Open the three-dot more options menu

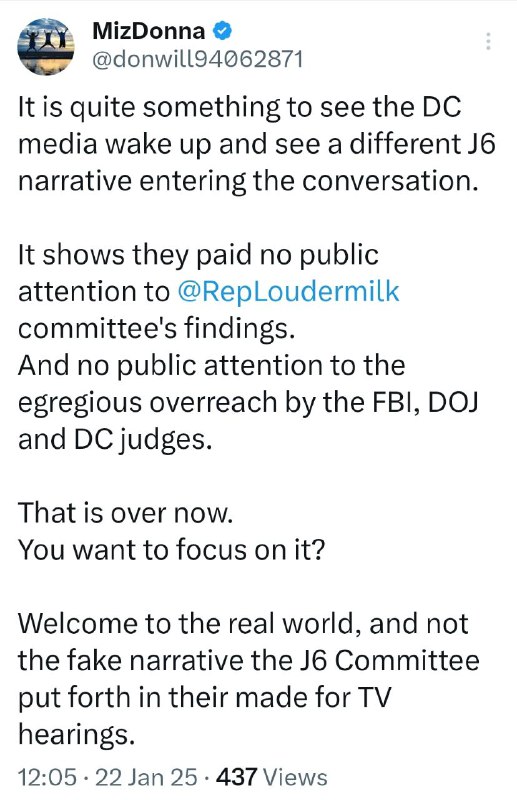(x=488, y=41)
